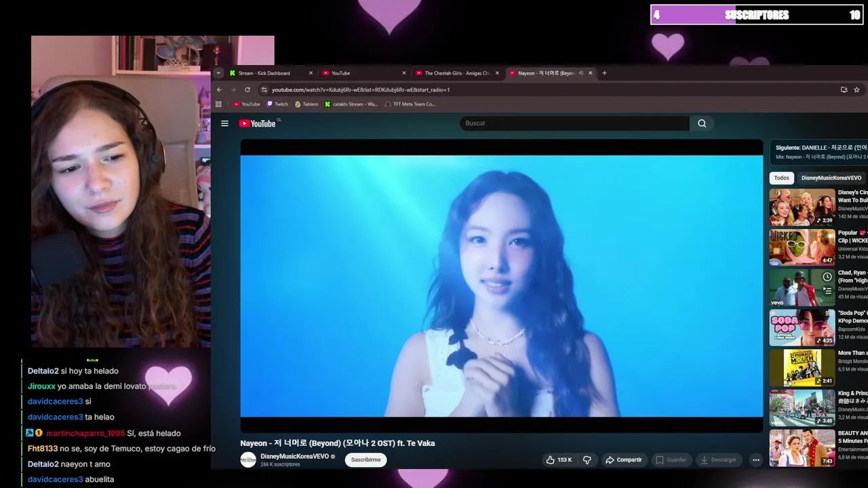Click chat message 'ta helao' from davidcaceres3
The height and width of the screenshot is (488, 868).
click(71, 417)
